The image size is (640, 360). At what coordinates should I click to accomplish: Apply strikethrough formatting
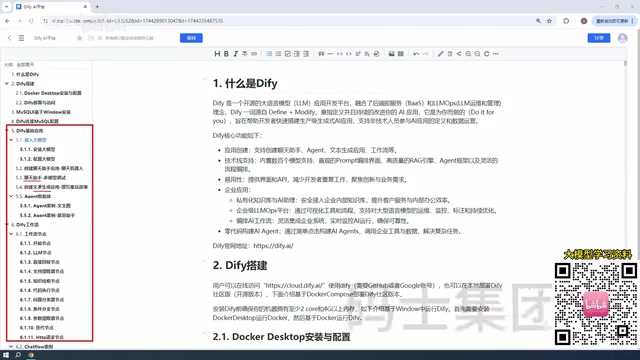point(244,54)
